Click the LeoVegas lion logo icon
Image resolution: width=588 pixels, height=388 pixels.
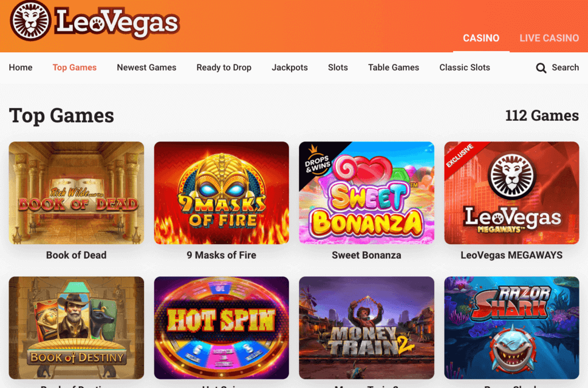click(x=30, y=21)
